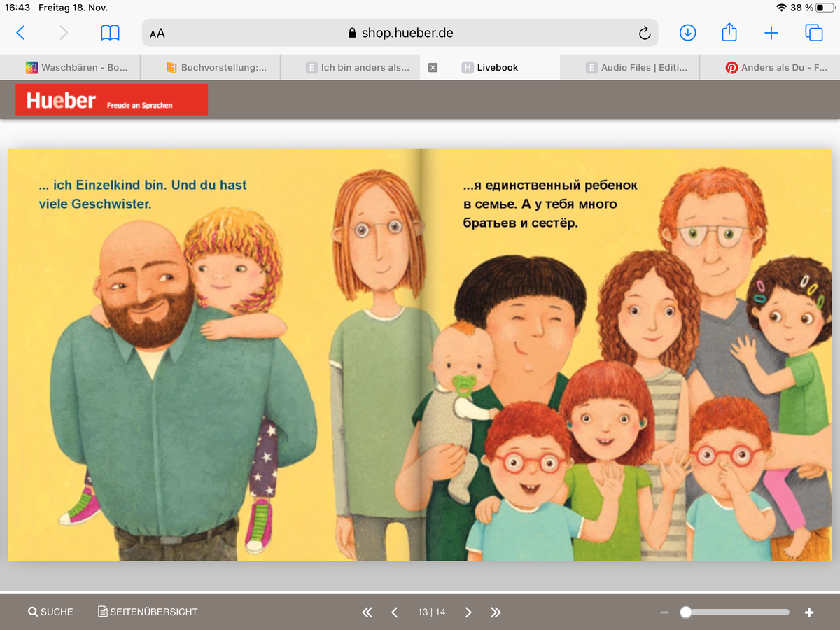Jump to last page double-arrow

point(496,612)
